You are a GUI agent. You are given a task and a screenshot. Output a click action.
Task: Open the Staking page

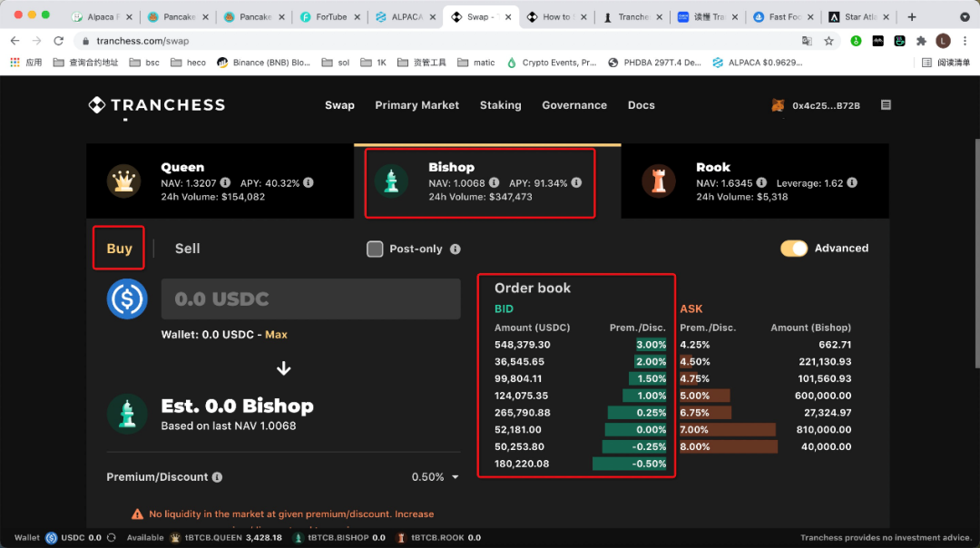tap(501, 105)
